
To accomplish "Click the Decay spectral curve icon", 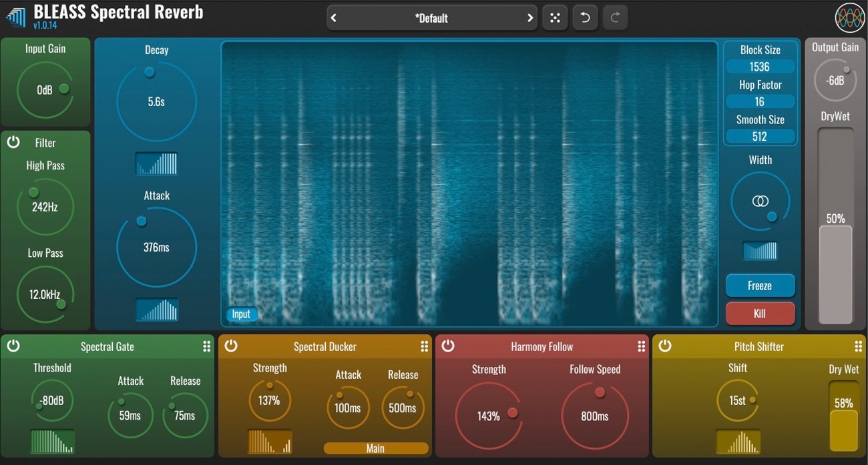I will pos(157,163).
